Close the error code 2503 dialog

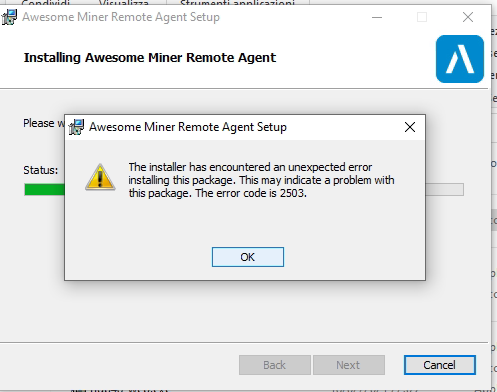(x=410, y=127)
